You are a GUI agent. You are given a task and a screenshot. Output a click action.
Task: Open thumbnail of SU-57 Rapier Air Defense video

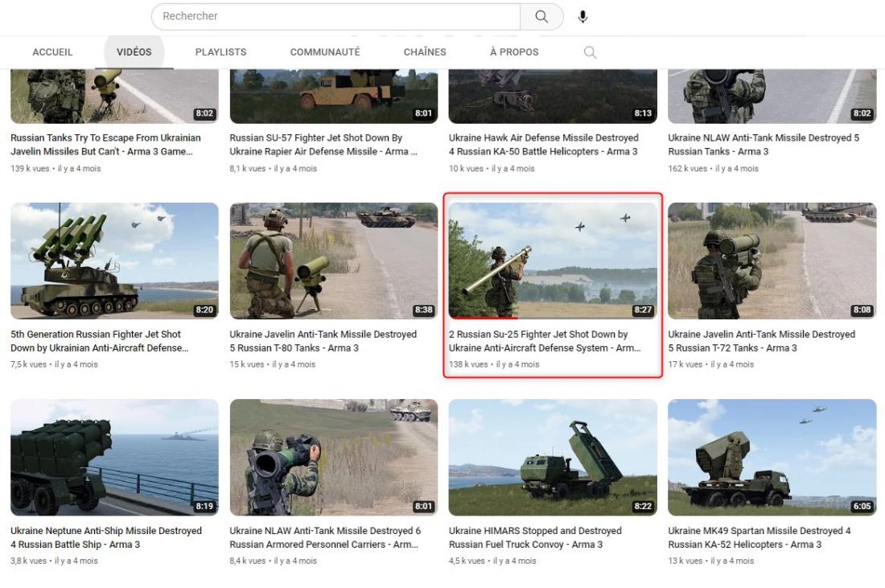(x=334, y=96)
